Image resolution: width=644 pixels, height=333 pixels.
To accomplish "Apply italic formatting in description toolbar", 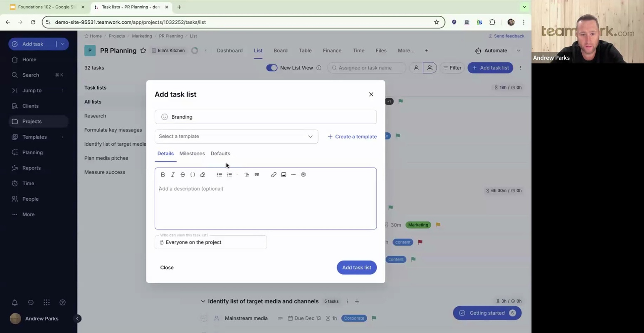I will pos(173,175).
